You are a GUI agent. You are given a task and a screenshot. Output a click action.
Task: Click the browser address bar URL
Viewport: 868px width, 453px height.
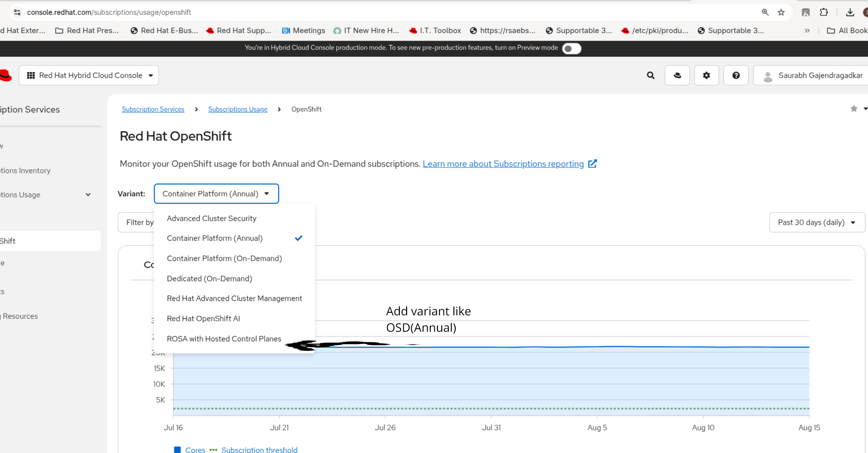[x=109, y=12]
